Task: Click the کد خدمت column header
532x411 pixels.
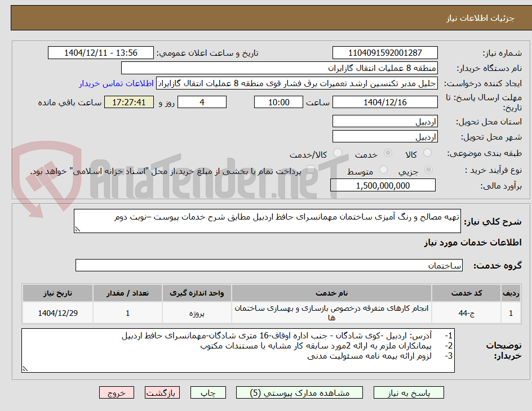Action: point(467,293)
